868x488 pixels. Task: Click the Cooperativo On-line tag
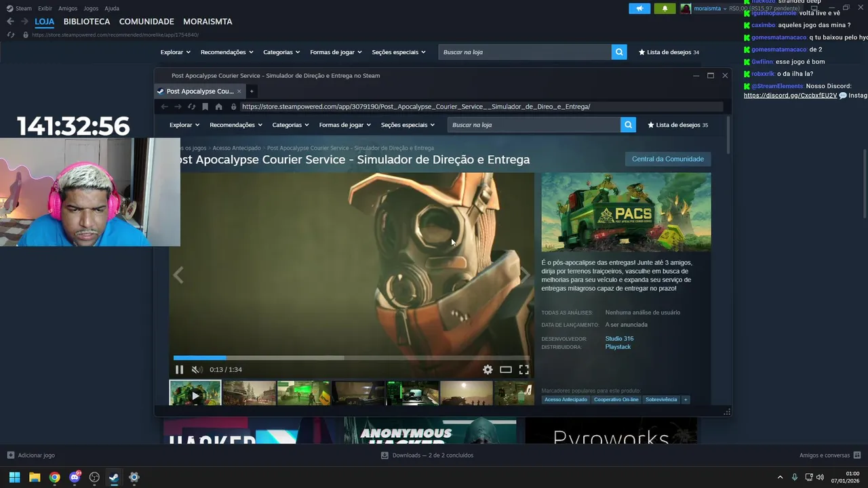tap(616, 400)
